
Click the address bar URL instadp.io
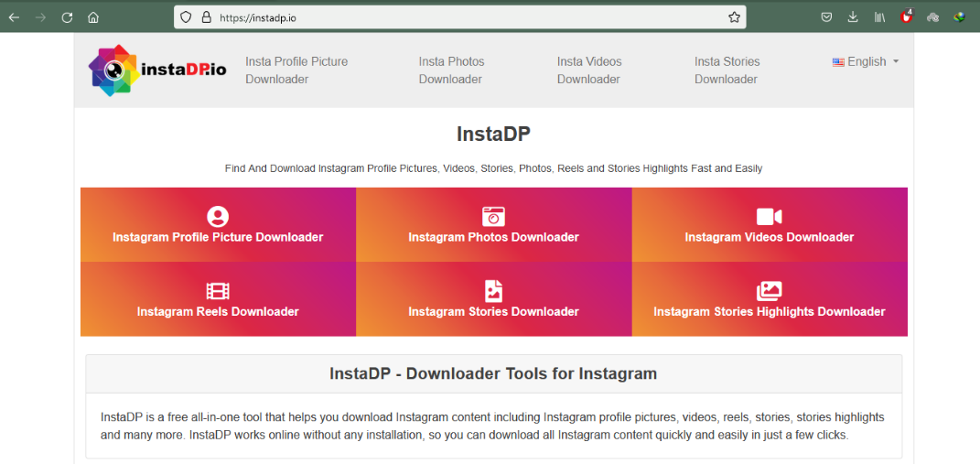(257, 18)
